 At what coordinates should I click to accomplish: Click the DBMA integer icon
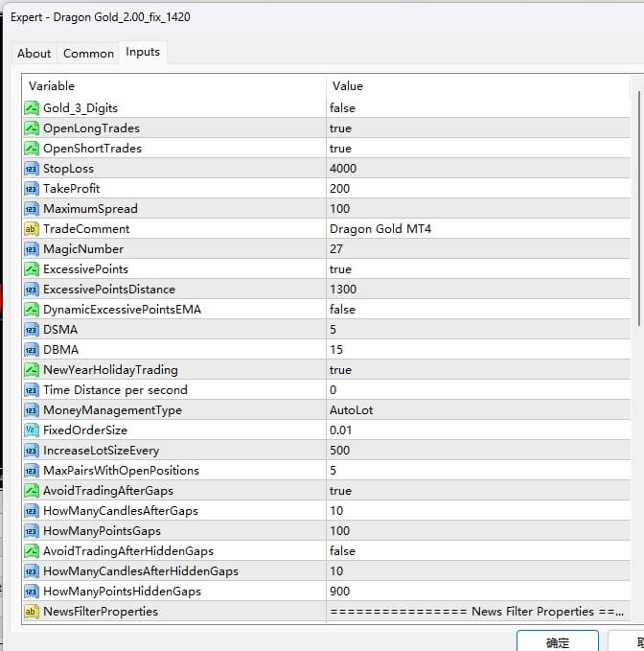tap(32, 350)
